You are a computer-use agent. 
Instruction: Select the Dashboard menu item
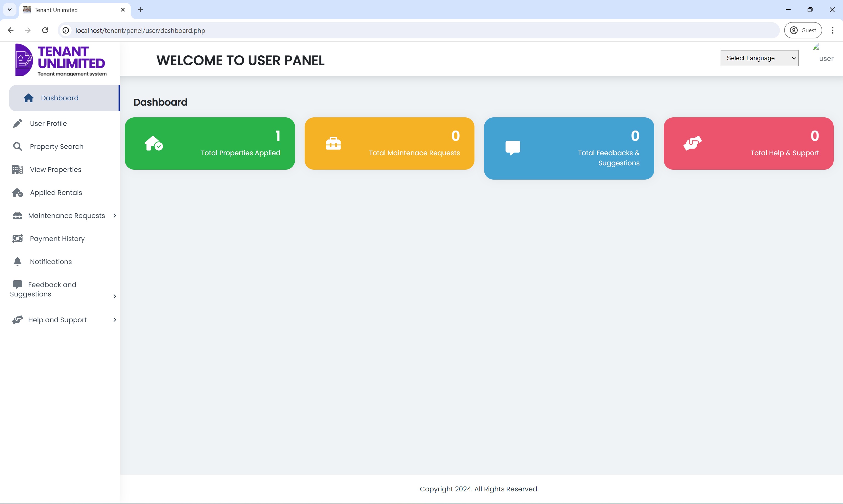(60, 98)
